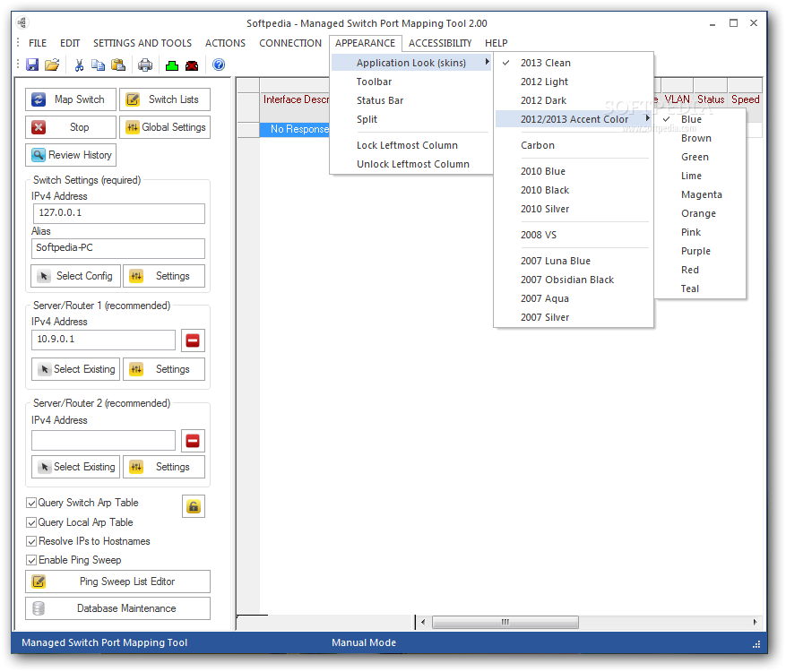Click the app icon in title bar
Viewport: 786px width, 672px height.
[22, 22]
